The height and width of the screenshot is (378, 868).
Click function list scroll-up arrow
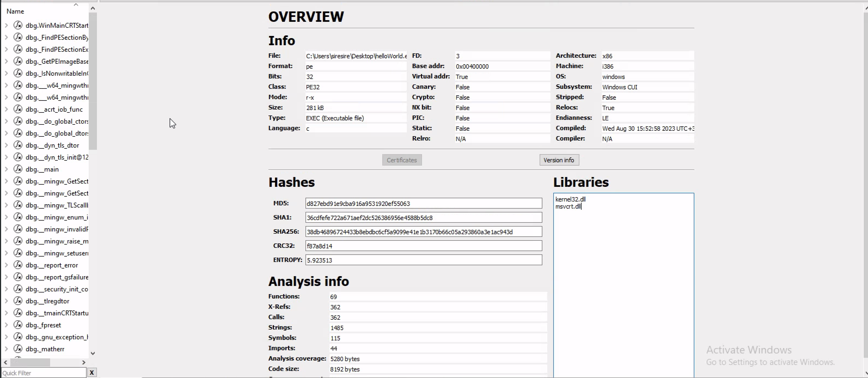pos(93,8)
